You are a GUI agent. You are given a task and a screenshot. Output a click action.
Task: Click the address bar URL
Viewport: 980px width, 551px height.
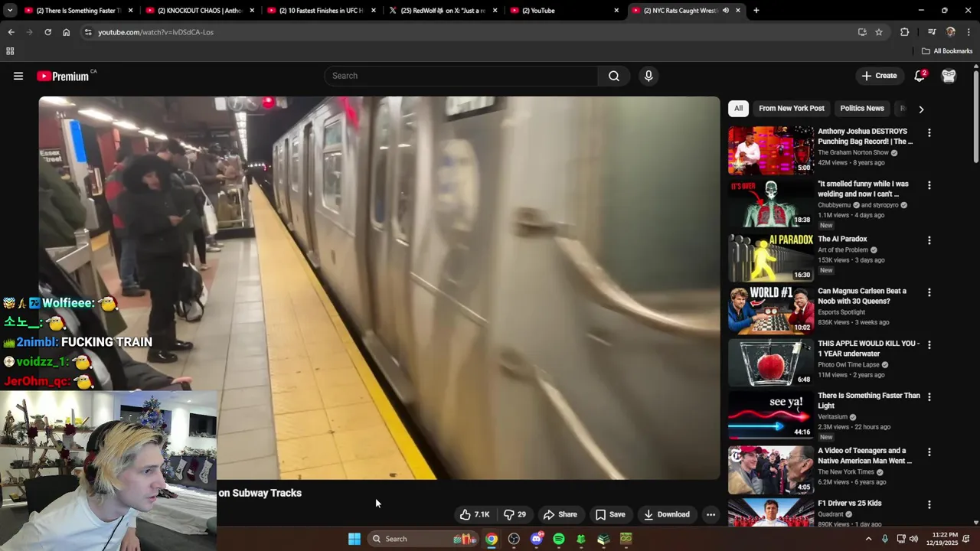click(x=156, y=32)
